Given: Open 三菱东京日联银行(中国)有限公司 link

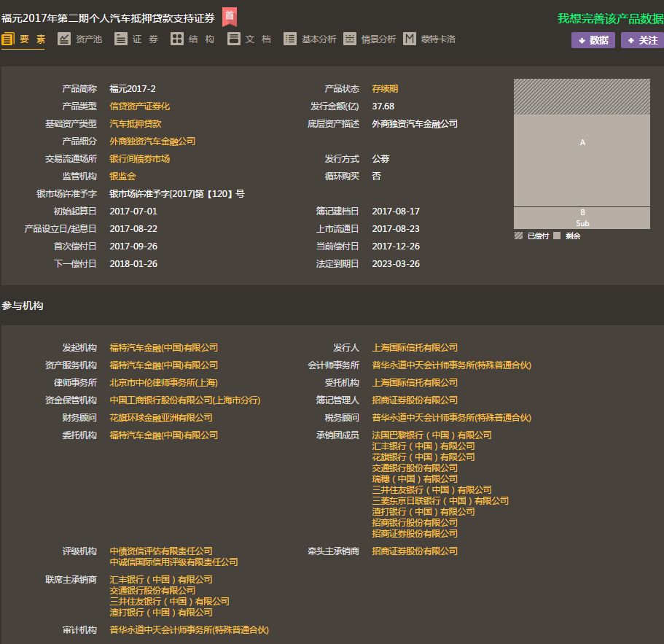Looking at the screenshot, I should coord(440,501).
